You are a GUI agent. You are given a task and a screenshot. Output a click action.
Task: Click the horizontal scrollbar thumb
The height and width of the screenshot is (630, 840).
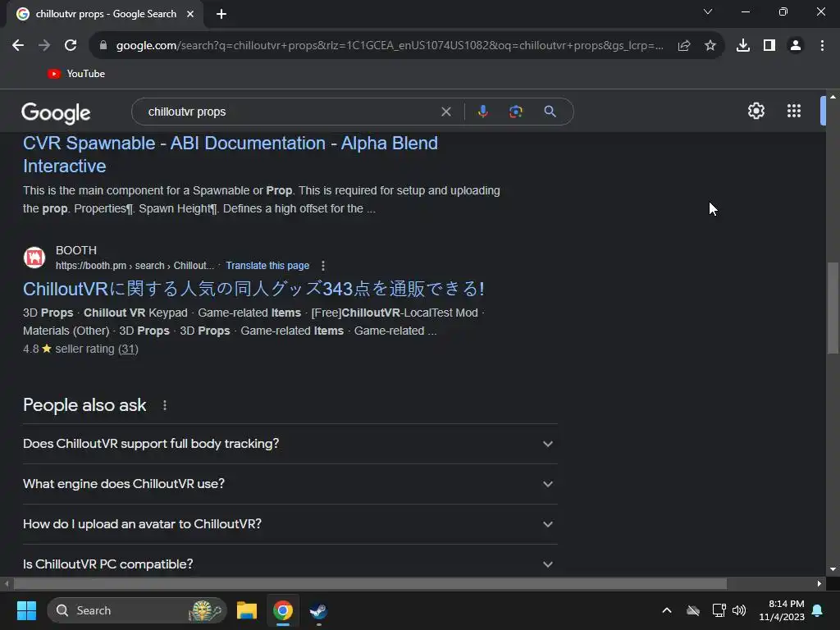point(370,584)
